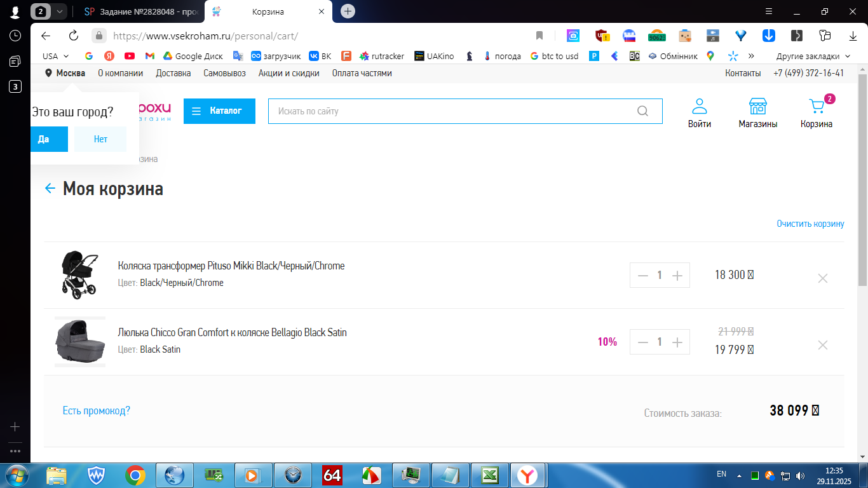Open О компании menu item

120,73
